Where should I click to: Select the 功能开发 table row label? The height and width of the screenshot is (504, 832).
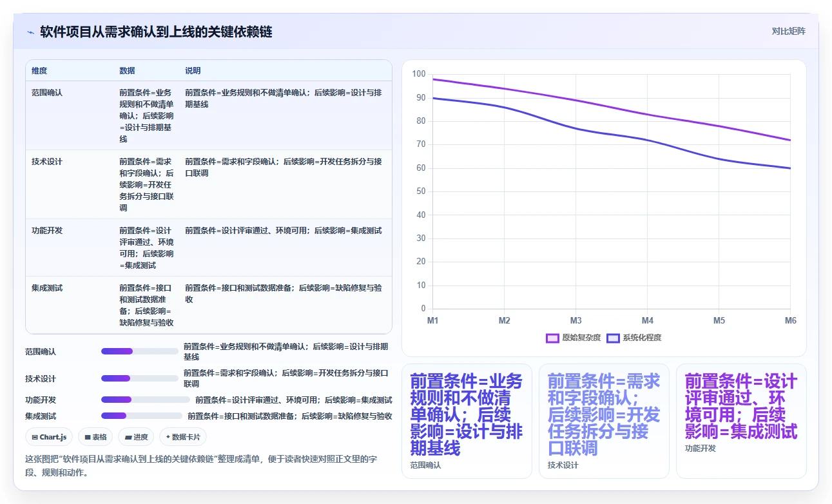47,231
